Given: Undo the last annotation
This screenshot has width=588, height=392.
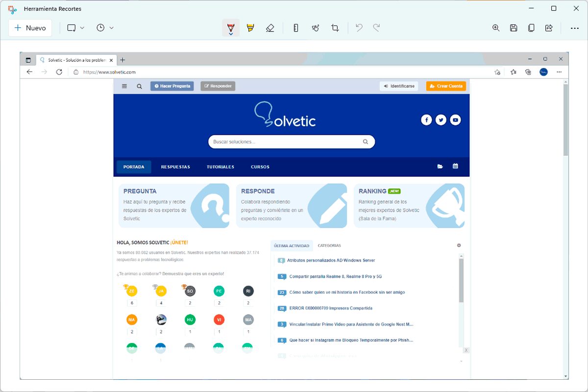Looking at the screenshot, I should point(359,28).
